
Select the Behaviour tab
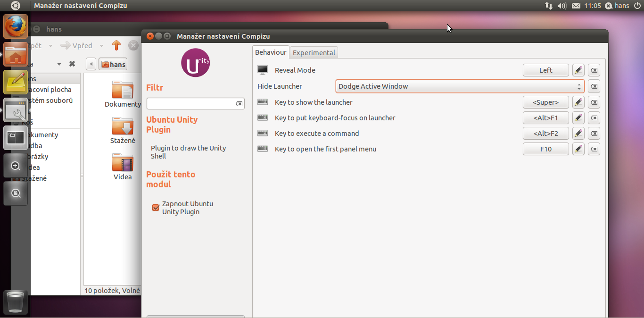click(x=271, y=52)
